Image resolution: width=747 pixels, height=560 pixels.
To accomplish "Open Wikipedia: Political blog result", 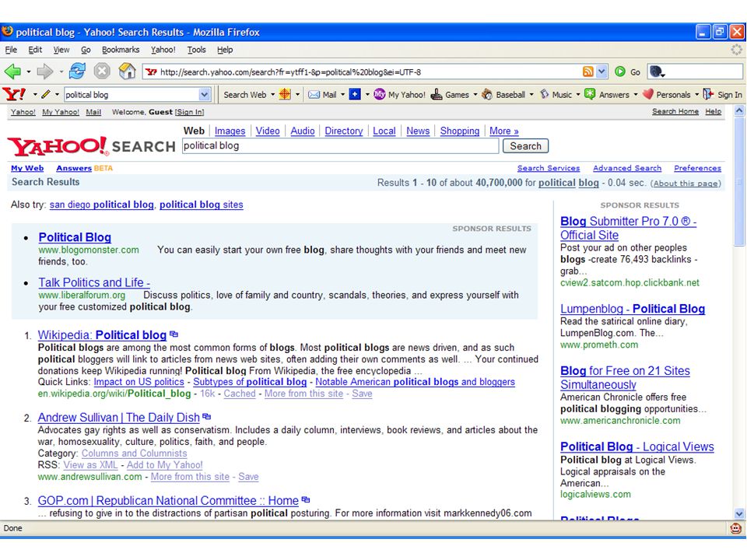I will [102, 334].
